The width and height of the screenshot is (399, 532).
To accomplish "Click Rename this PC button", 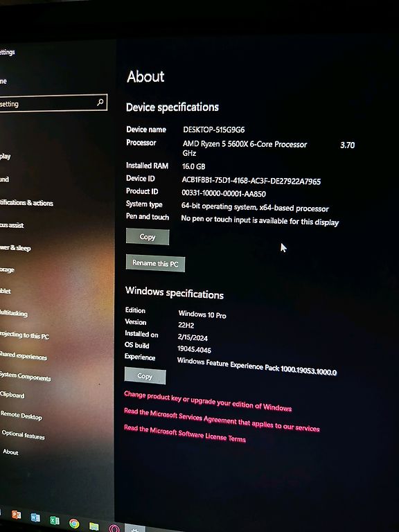I will 155,263.
